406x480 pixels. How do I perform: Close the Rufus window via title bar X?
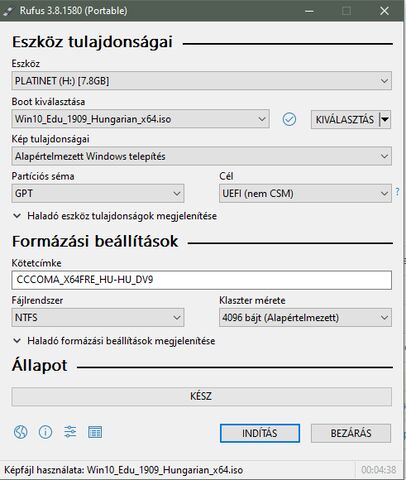click(384, 11)
